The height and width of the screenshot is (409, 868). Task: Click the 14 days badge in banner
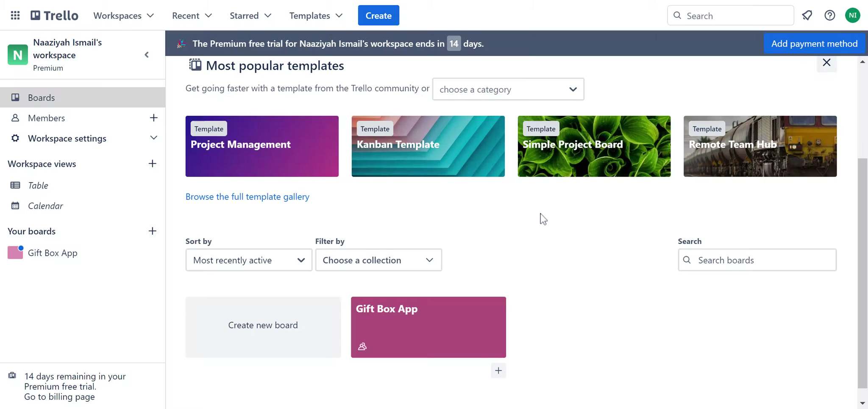coord(453,44)
